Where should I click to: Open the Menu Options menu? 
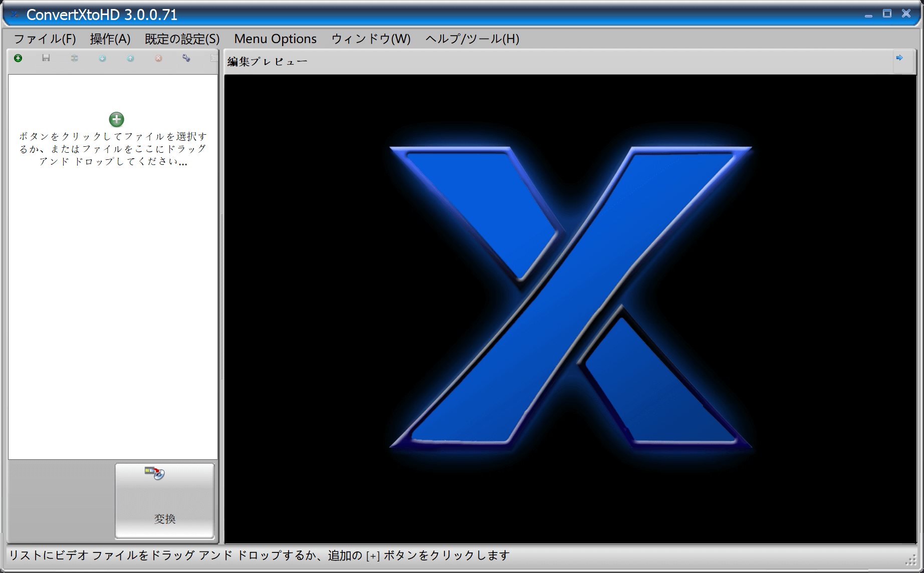(x=275, y=39)
